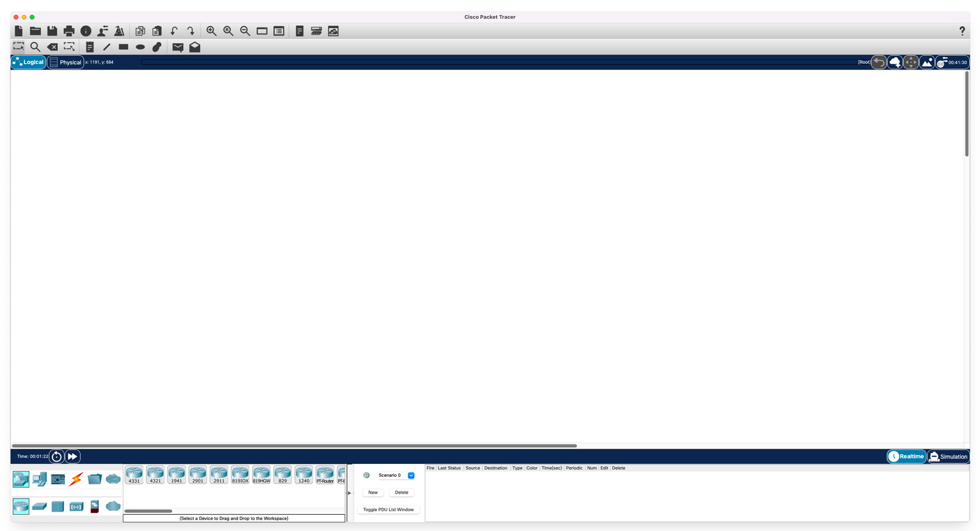Activate the Delete tool icon
This screenshot has height=531, width=980.
click(52, 47)
